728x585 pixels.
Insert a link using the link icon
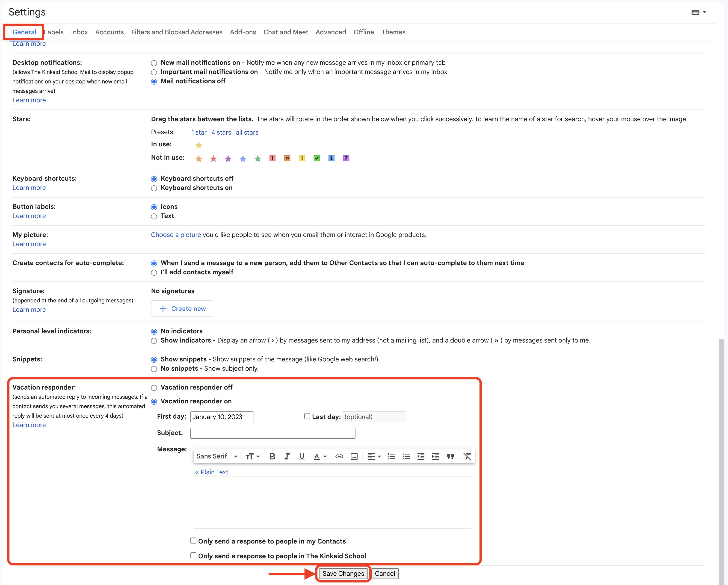click(x=339, y=456)
